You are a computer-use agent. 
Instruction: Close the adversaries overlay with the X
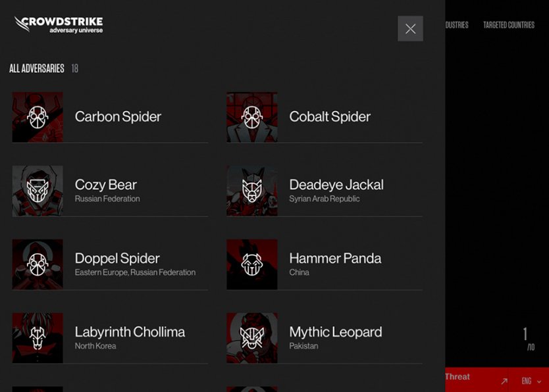click(x=410, y=29)
